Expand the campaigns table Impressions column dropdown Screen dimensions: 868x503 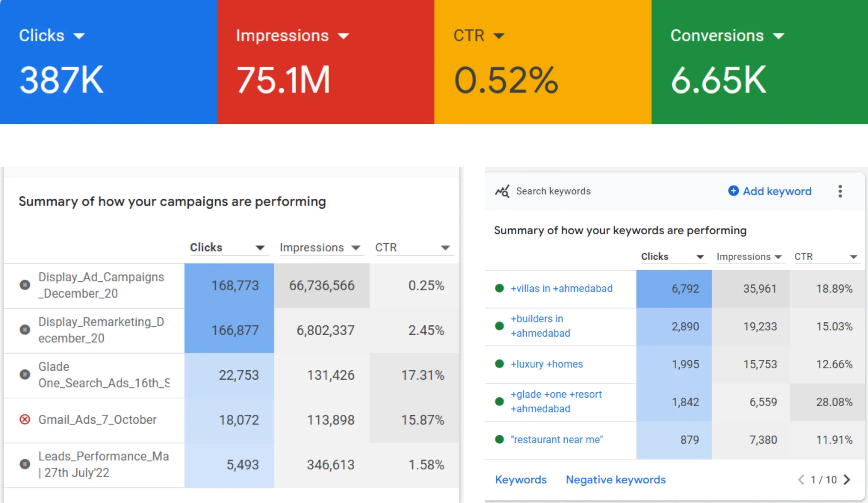[x=356, y=247]
